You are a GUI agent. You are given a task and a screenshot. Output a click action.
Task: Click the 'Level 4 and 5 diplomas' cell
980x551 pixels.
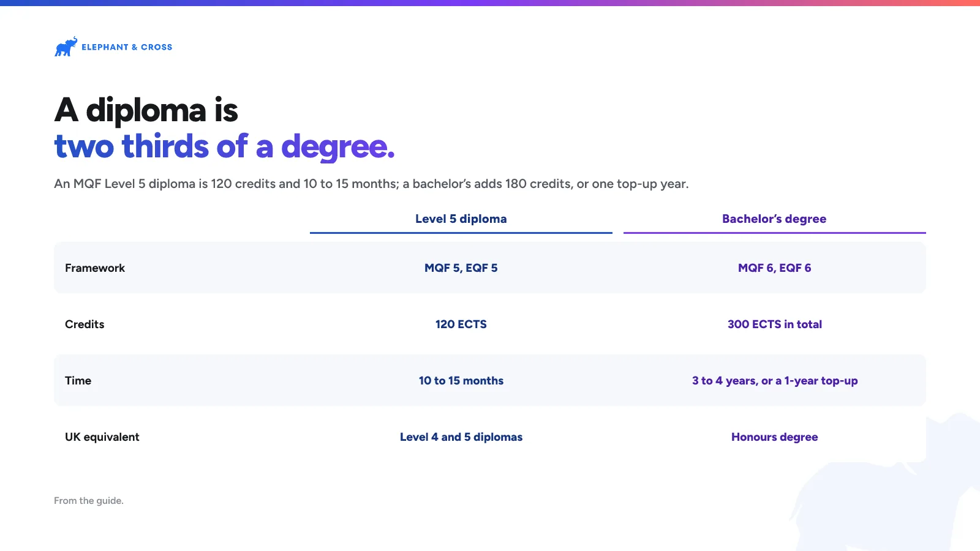pyautogui.click(x=461, y=437)
